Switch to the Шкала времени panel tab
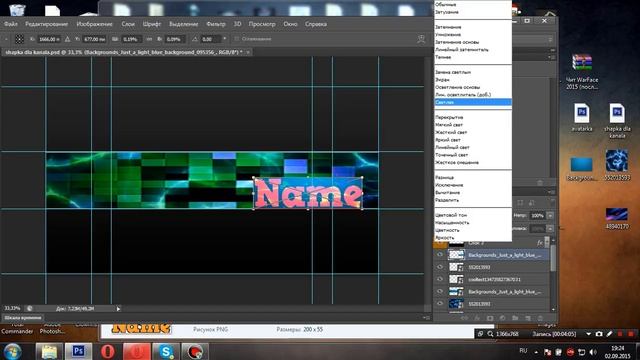This screenshot has width=640, height=360. [x=23, y=318]
